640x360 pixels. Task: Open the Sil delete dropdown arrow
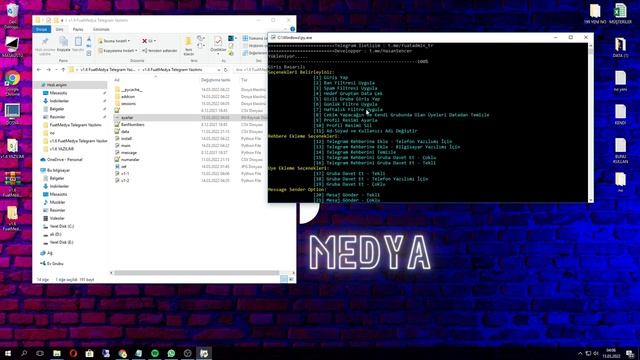(x=155, y=41)
